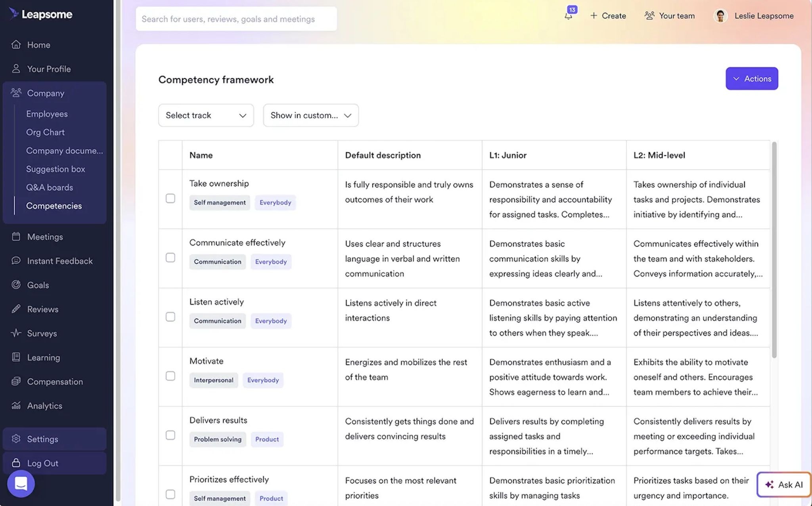Select Competencies in the sidebar
The height and width of the screenshot is (506, 812).
coord(54,206)
